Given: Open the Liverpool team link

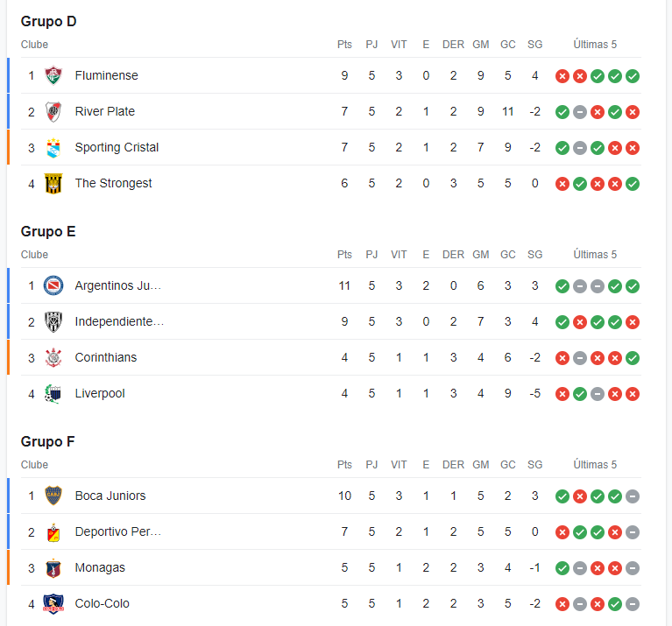Looking at the screenshot, I should pos(100,393).
